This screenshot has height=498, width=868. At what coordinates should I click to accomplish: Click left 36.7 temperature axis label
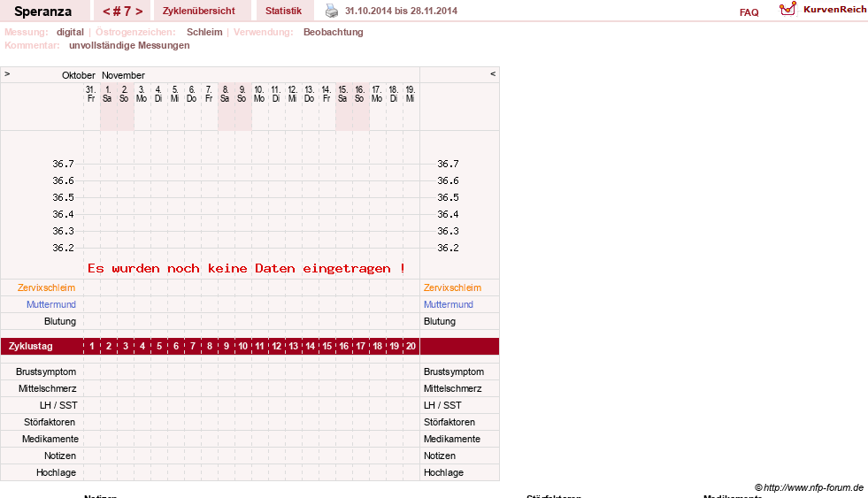[x=63, y=164]
